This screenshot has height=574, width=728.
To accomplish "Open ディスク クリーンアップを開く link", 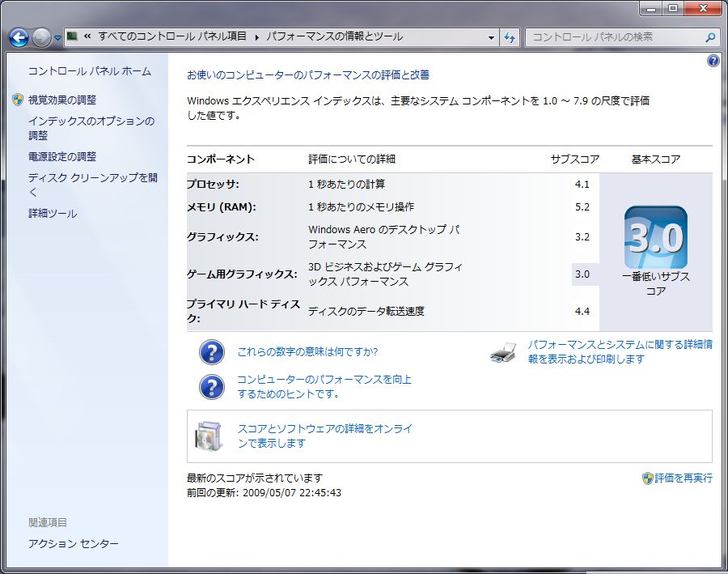I will tap(93, 185).
